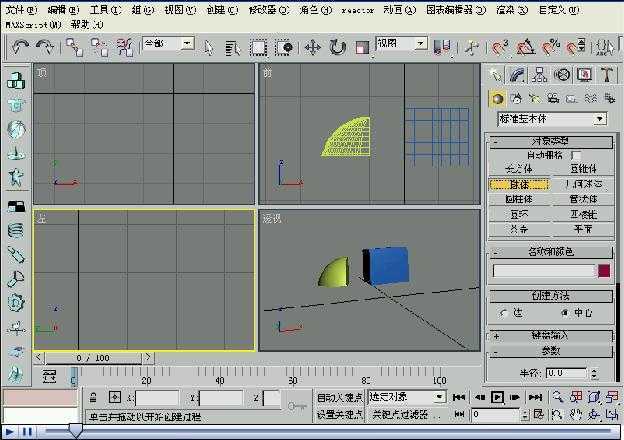Click the red object color swatch
The width and height of the screenshot is (624, 440).
(x=604, y=271)
